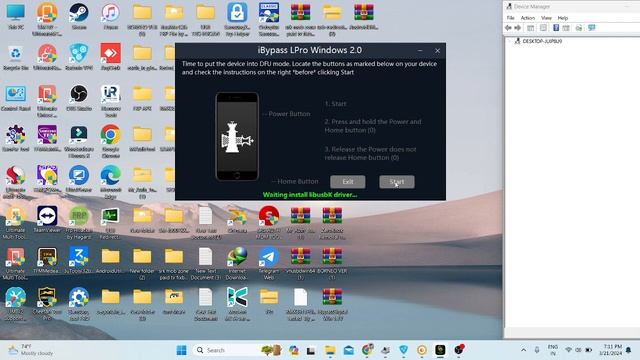Viewport: 640px width, 360px height.
Task: Click the Start button in iBypass LPro
Action: click(x=397, y=182)
